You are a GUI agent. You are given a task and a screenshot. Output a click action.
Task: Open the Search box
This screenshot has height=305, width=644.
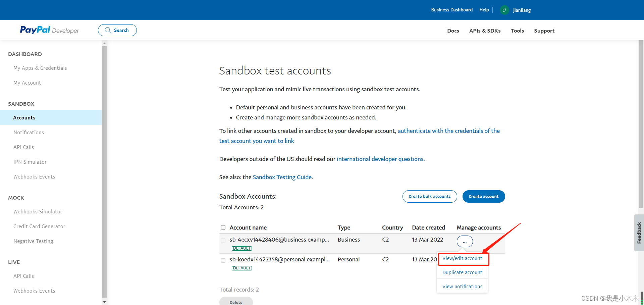click(x=117, y=30)
